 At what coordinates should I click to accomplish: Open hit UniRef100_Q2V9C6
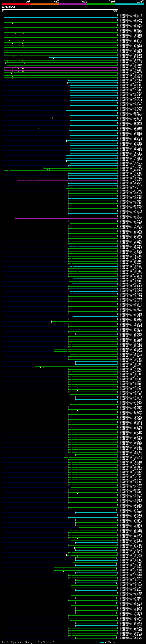coord(131,85)
